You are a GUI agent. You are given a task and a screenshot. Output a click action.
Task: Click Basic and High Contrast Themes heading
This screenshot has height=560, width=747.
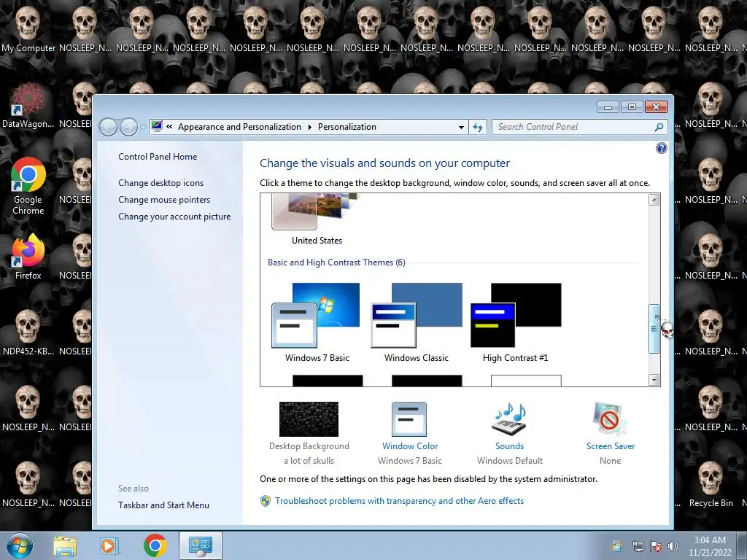coord(336,262)
